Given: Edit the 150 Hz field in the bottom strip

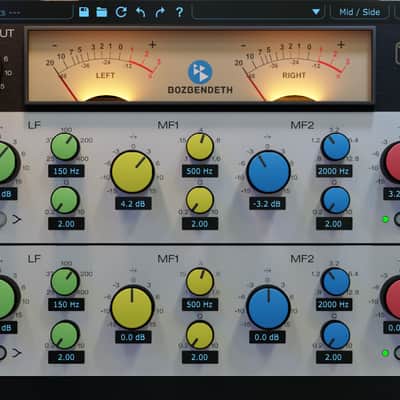Looking at the screenshot, I should [66, 305].
